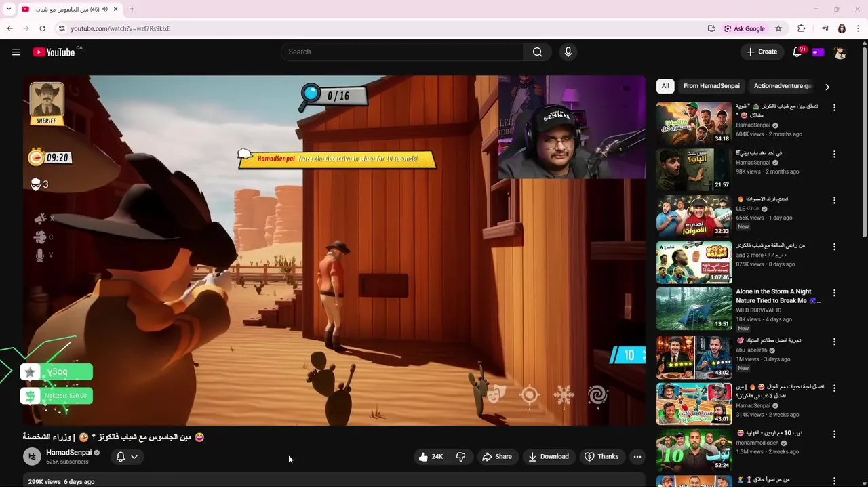This screenshot has width=868, height=488.
Task: Open 52:24 top 10 video thumbnail
Action: point(694,450)
